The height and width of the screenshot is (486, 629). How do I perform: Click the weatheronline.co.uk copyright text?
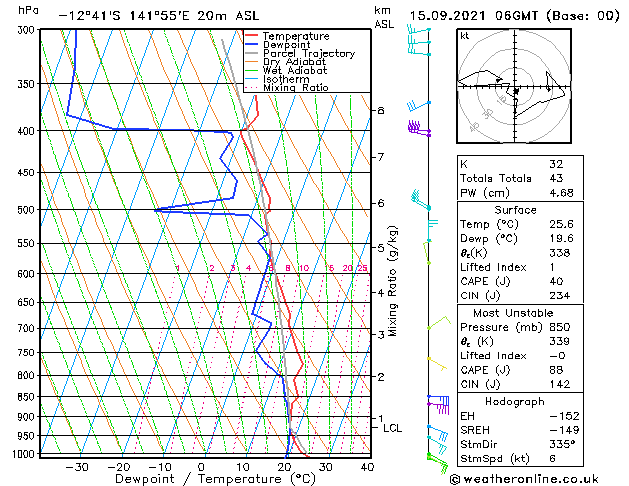(524, 479)
